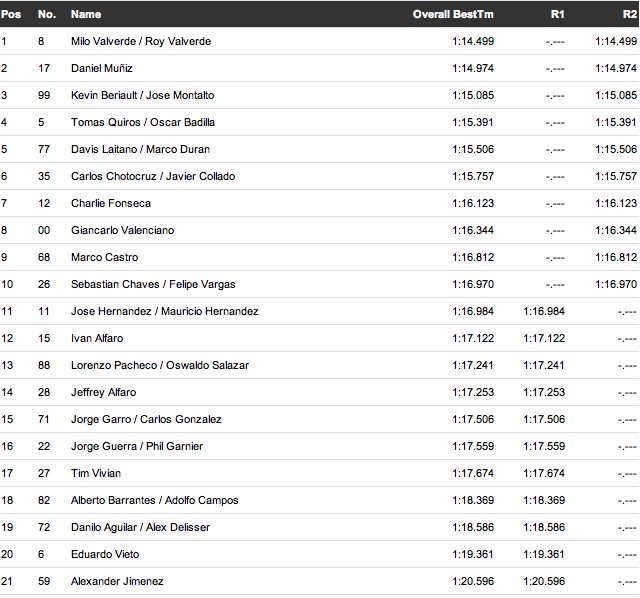
Task: Select Kevin Beriault / Jose Montalto name
Action: click(x=142, y=95)
